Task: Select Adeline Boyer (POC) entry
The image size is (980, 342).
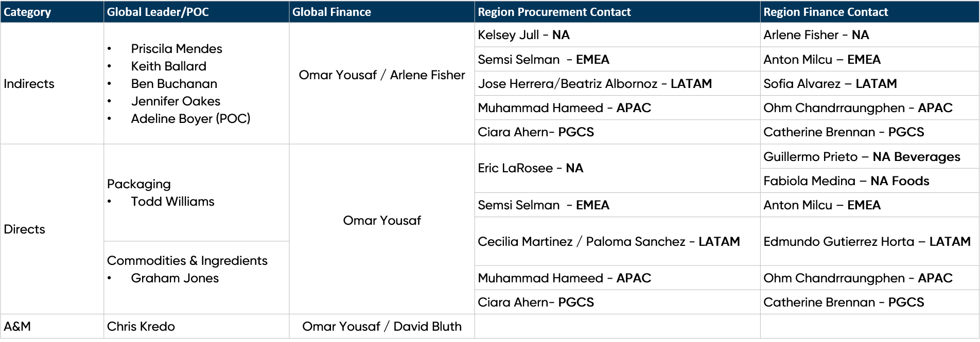Action: tap(190, 118)
